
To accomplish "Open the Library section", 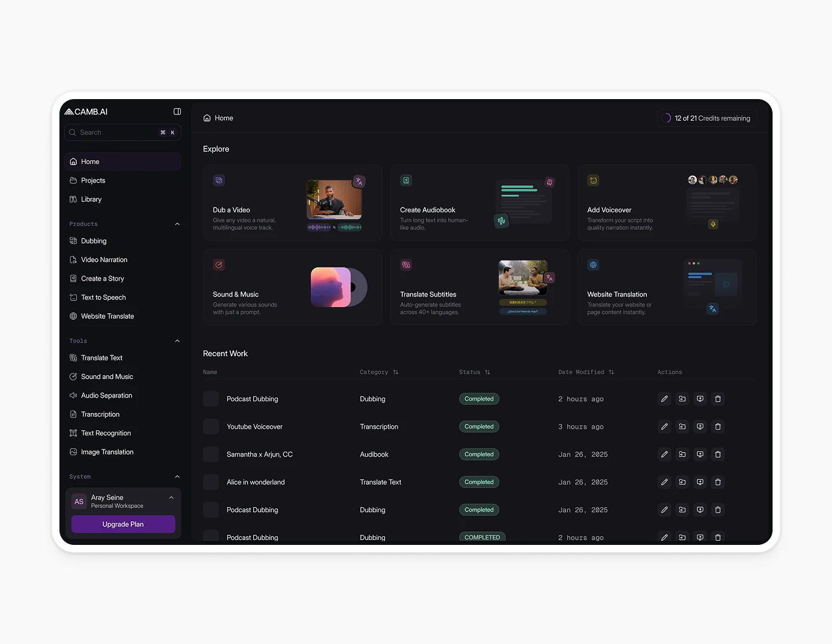I will click(x=91, y=199).
